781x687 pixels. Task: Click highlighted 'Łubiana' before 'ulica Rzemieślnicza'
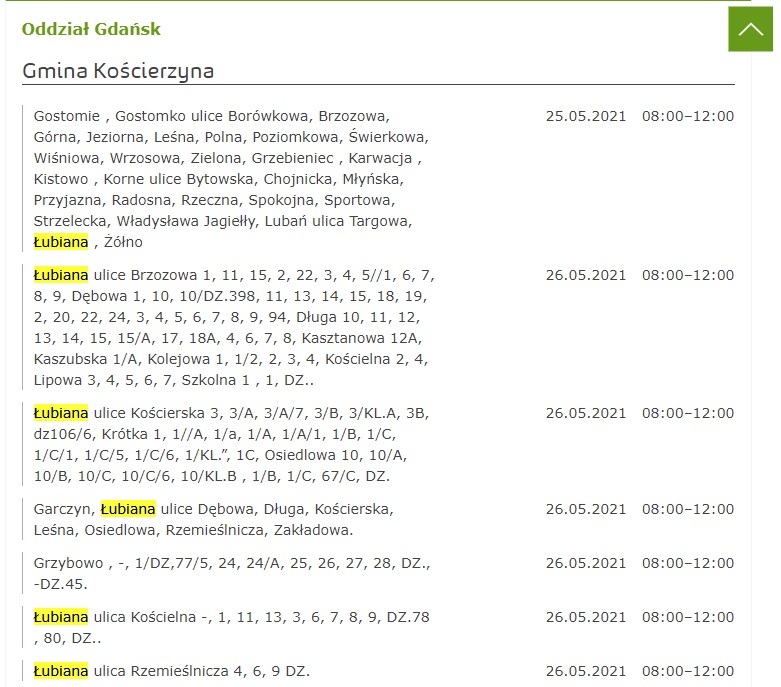[x=61, y=671]
